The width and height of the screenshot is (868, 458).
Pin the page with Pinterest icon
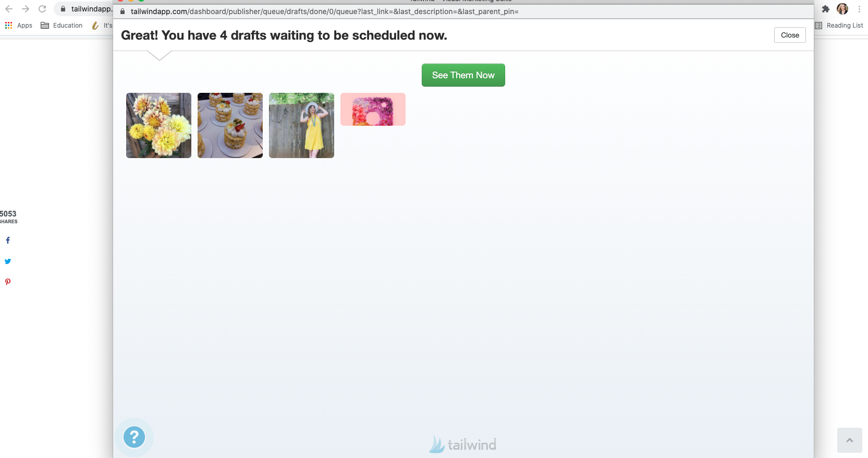click(x=8, y=282)
